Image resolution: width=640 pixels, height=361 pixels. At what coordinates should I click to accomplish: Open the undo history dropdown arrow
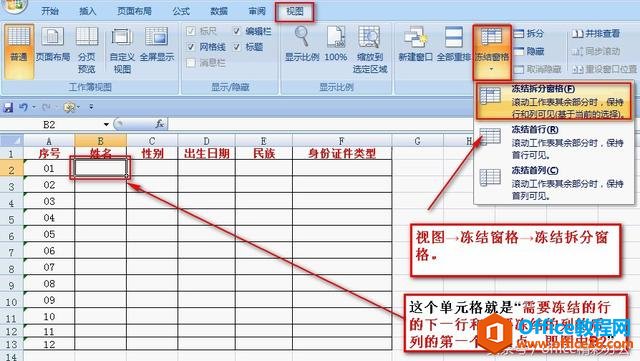point(34,107)
